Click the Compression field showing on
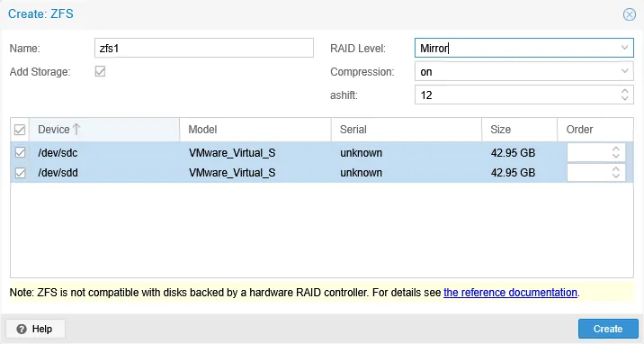The height and width of the screenshot is (344, 644). tap(524, 71)
